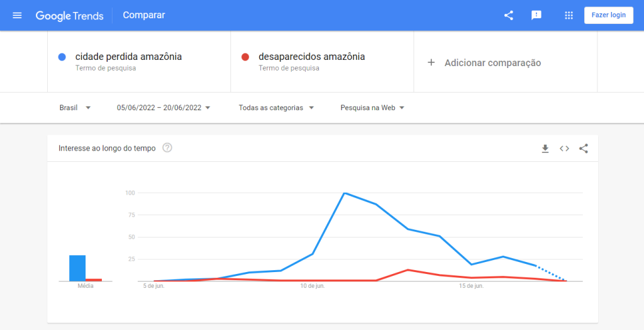Click the plus icon to add comparison
The width and height of the screenshot is (644, 330).
click(431, 62)
